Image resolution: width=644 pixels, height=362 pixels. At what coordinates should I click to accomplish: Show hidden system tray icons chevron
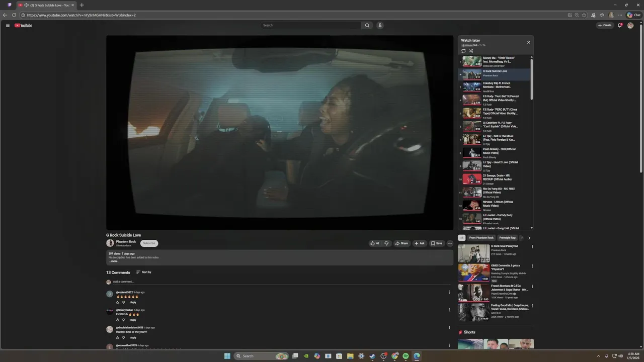pyautogui.click(x=598, y=356)
